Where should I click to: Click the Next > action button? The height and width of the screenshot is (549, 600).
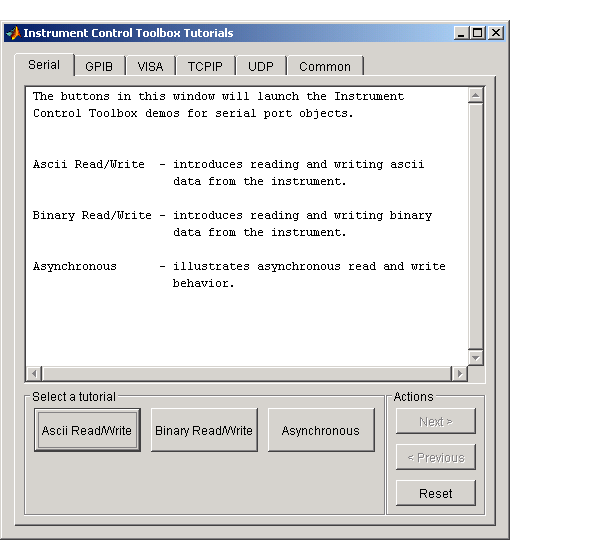436,421
